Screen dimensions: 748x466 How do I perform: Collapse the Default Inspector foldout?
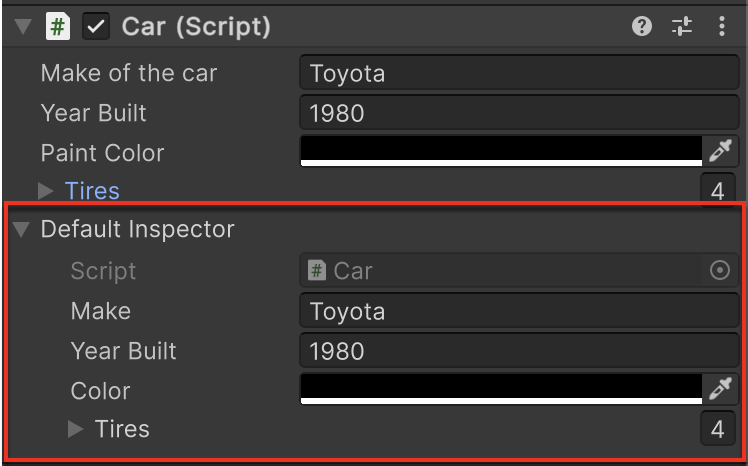click(x=21, y=229)
